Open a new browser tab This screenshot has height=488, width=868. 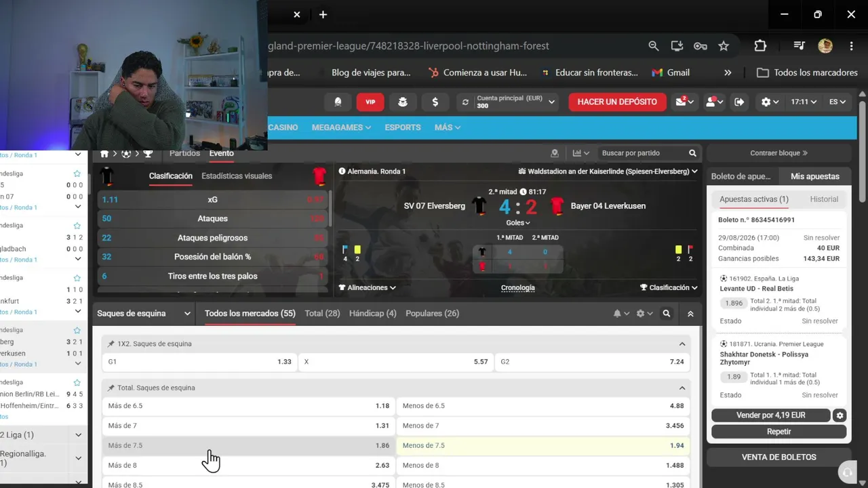(x=323, y=14)
